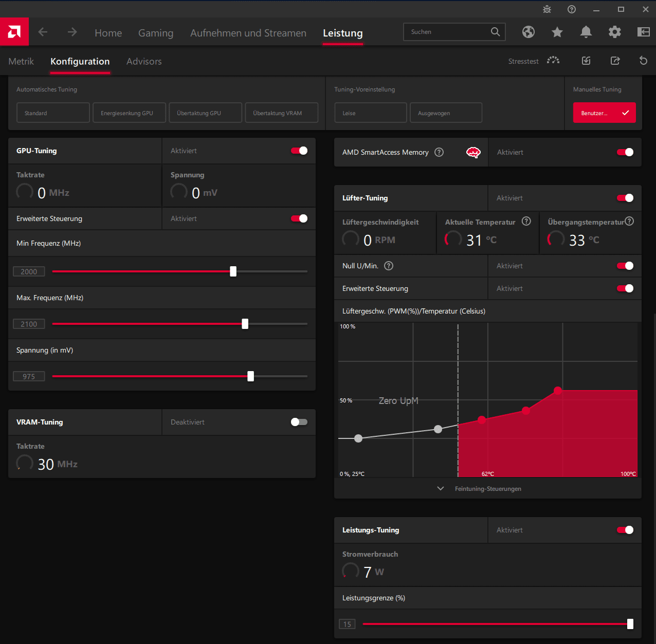The height and width of the screenshot is (644, 656).
Task: Open the Home tab
Action: tap(108, 33)
